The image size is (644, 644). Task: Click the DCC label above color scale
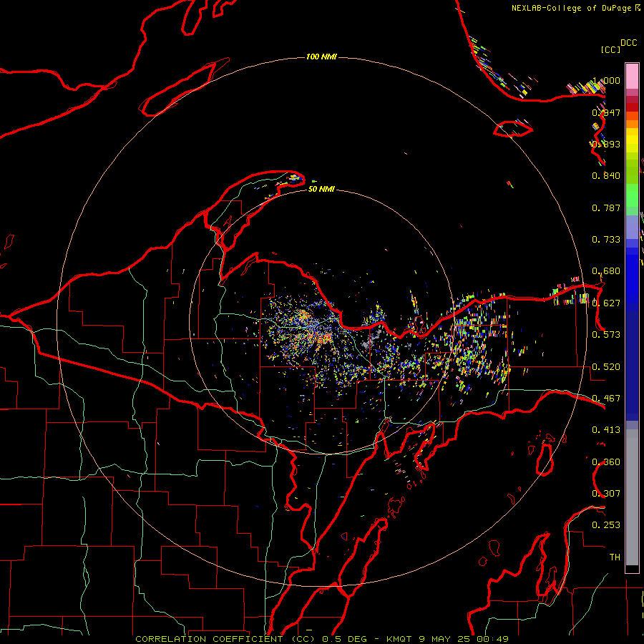pyautogui.click(x=629, y=43)
